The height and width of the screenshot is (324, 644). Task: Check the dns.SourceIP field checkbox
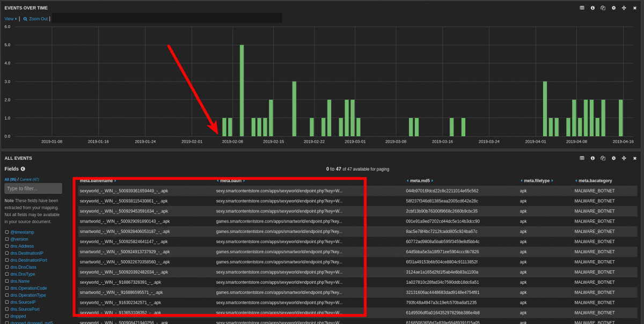pyautogui.click(x=7, y=302)
